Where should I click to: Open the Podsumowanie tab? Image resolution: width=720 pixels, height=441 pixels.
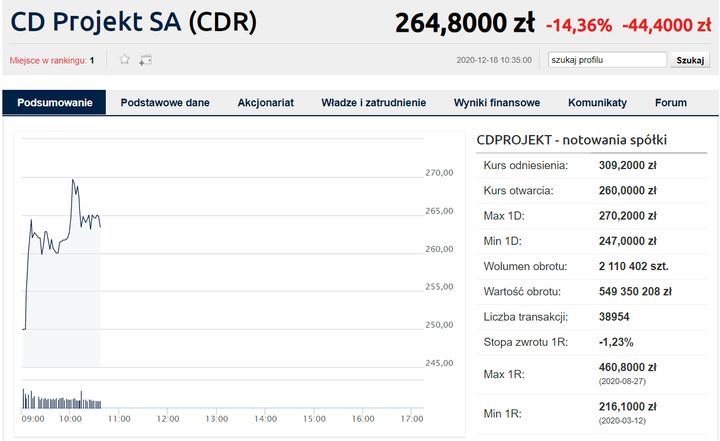point(55,102)
